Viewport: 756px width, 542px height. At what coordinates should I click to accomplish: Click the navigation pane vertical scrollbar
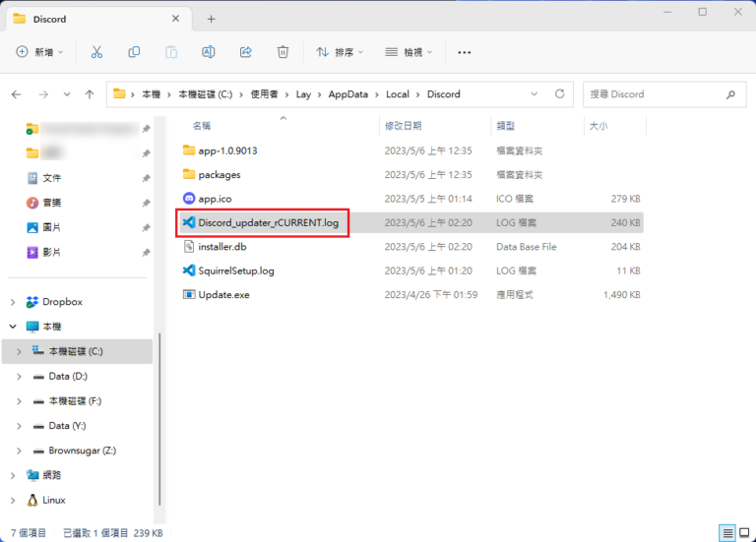coord(159,419)
